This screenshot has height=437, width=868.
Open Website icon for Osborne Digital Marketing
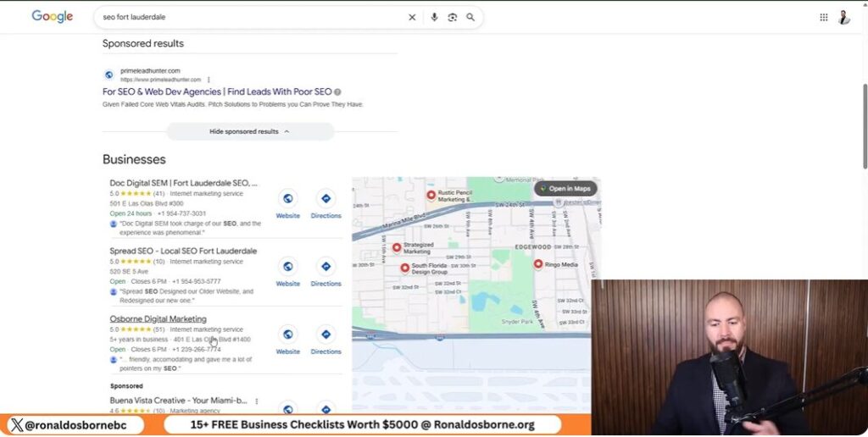(x=288, y=335)
